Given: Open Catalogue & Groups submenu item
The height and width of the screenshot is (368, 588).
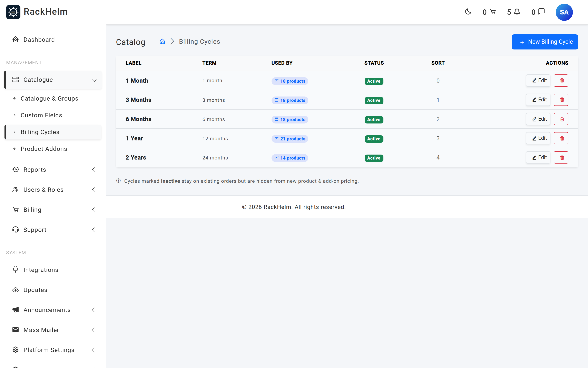Looking at the screenshot, I should [x=53, y=98].
